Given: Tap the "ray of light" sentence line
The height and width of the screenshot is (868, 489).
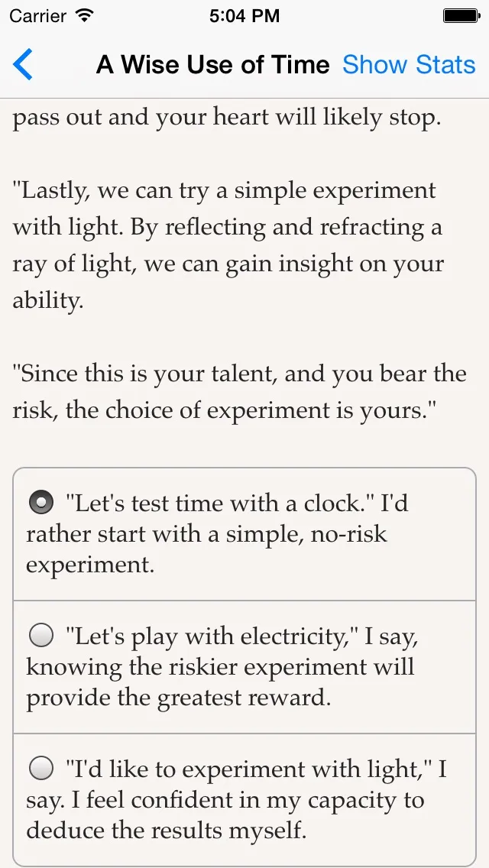Looking at the screenshot, I should pos(229,264).
